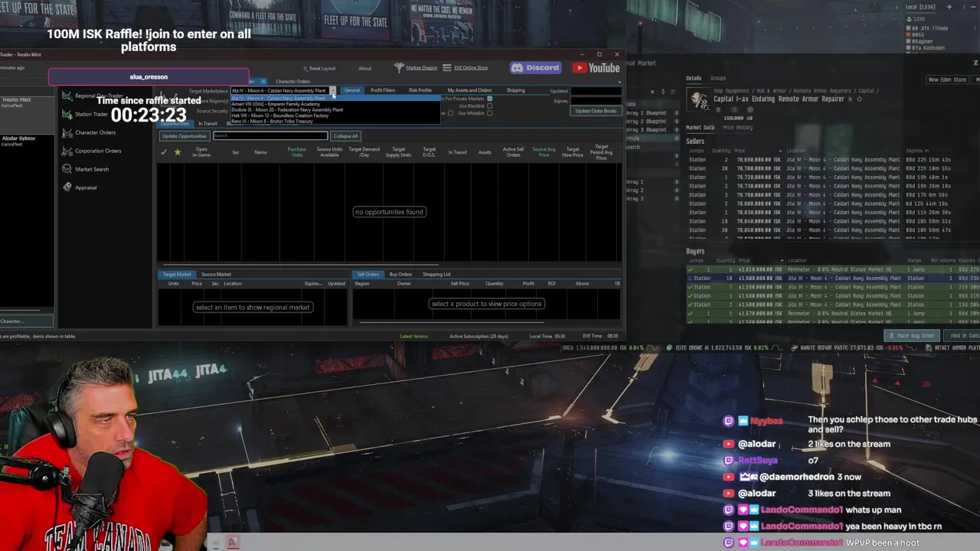
Task: Click the Purchase Units column header
Action: tap(296, 152)
